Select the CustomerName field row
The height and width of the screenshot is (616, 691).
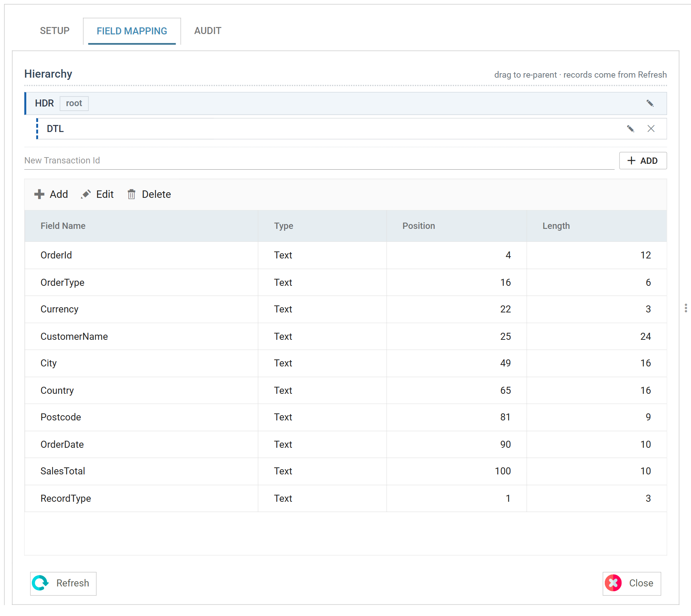(345, 336)
